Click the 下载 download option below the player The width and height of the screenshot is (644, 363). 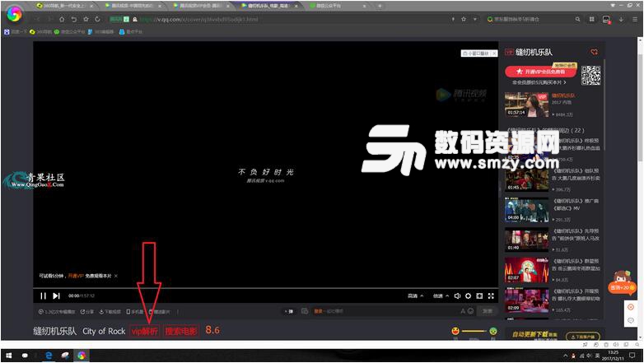(x=110, y=312)
